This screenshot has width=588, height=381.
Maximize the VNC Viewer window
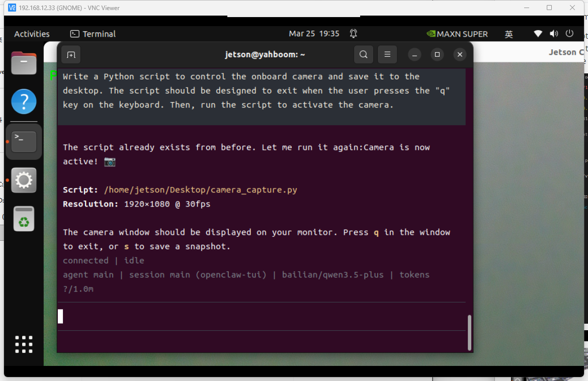549,8
